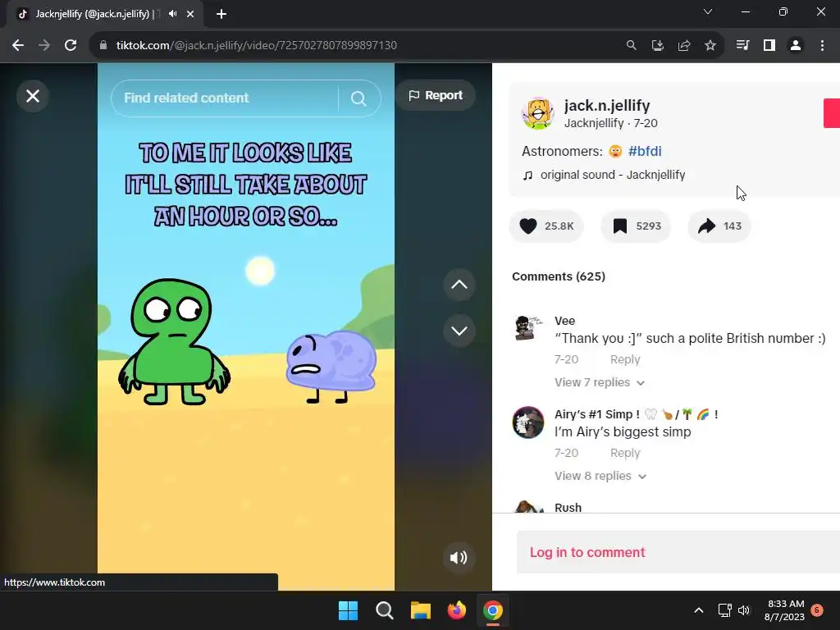
Task: Bookmark this tab with star icon
Action: [x=710, y=46]
